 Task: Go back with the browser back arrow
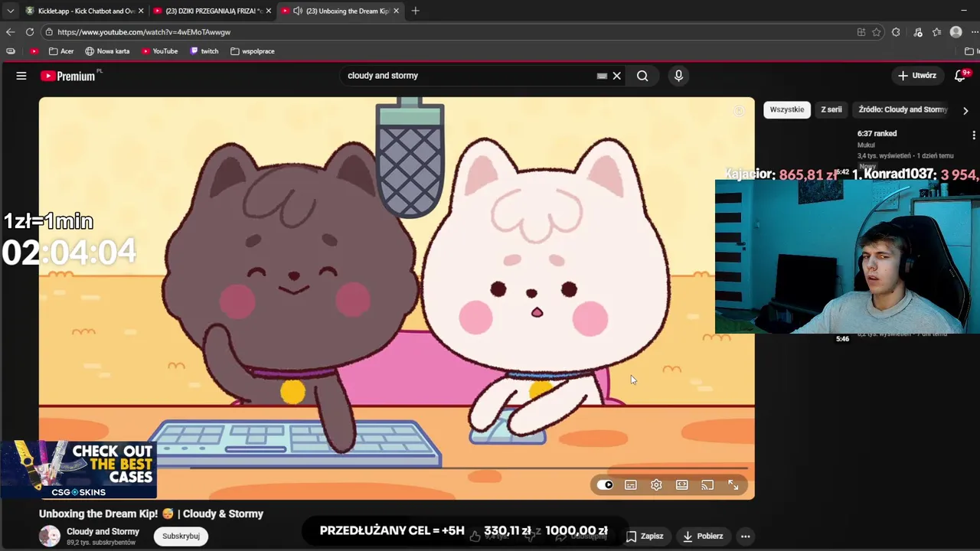[x=10, y=32]
